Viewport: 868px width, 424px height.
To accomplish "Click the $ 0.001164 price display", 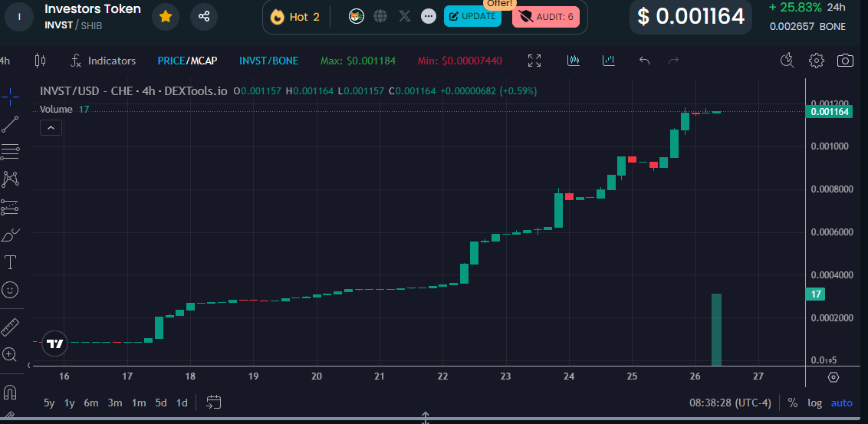I will point(691,17).
